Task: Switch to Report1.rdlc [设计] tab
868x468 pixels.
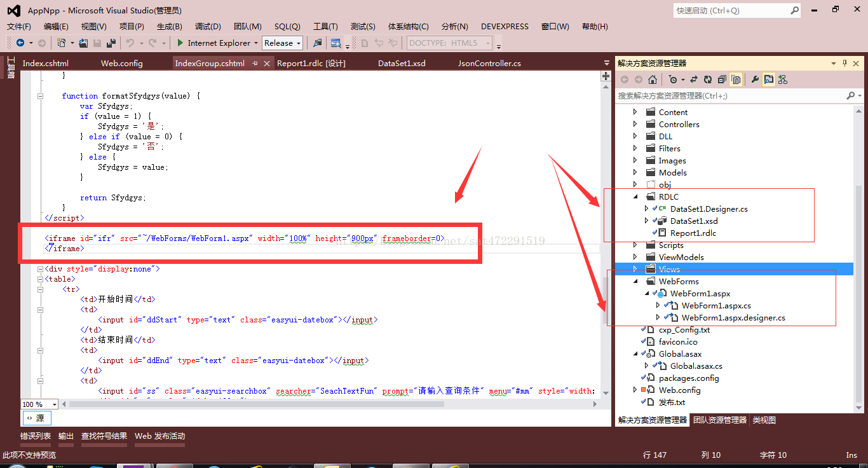Action: 311,63
